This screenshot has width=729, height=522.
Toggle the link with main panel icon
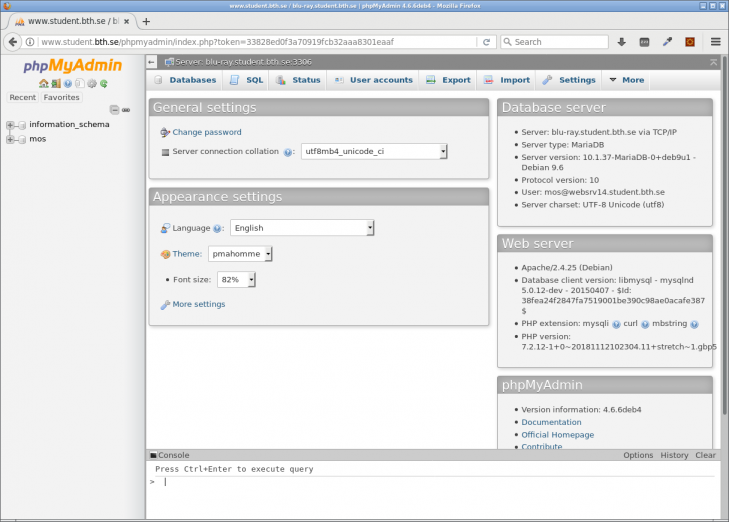pos(126,110)
